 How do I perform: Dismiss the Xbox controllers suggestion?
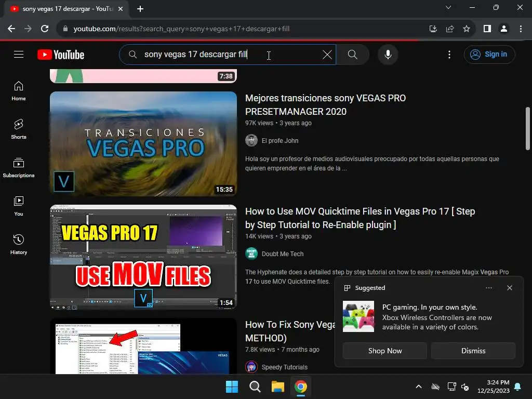473,351
